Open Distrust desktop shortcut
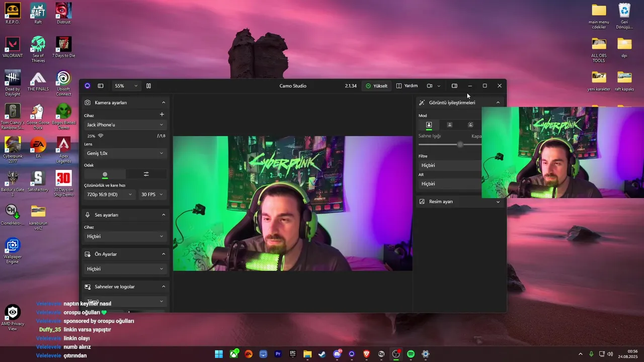Image resolution: width=644 pixels, height=362 pixels. [x=63, y=14]
